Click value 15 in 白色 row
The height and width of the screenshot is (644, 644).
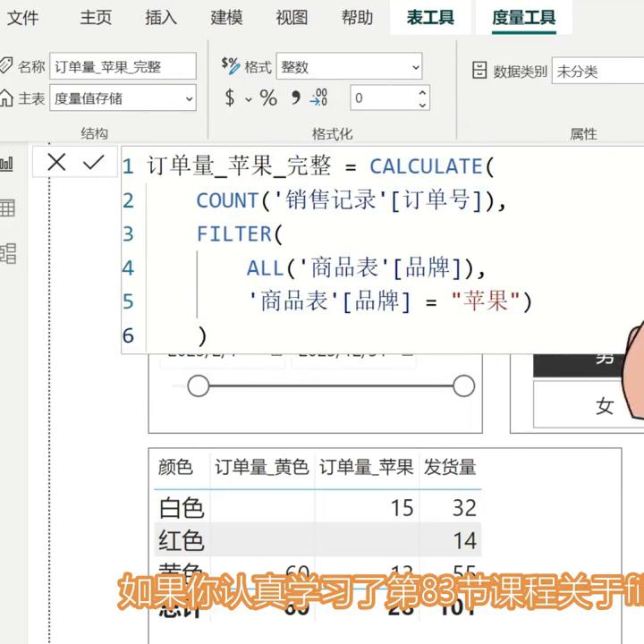[402, 508]
